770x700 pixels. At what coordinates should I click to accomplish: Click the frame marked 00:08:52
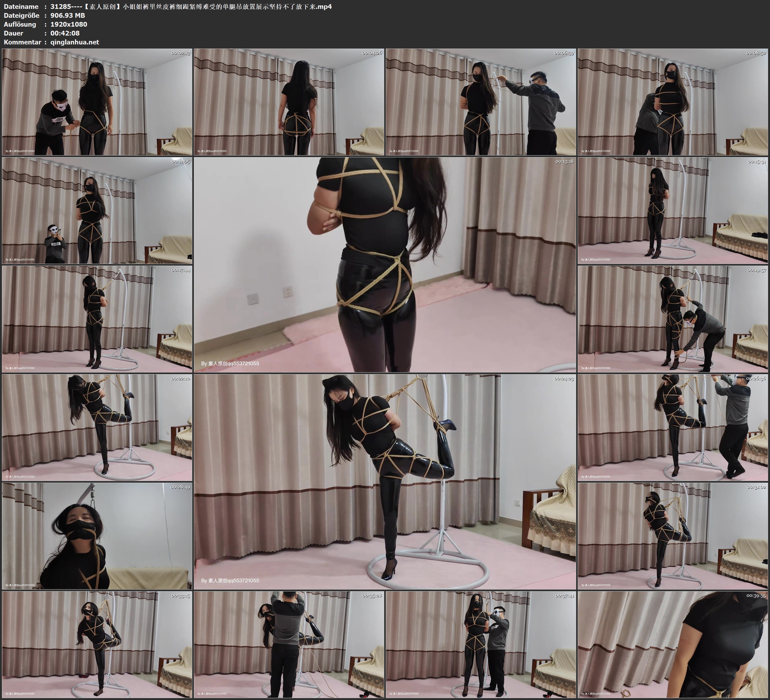(x=673, y=102)
